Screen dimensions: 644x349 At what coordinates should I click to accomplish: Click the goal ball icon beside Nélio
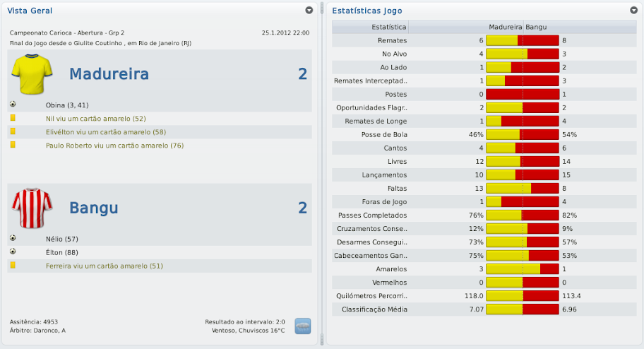13,238
